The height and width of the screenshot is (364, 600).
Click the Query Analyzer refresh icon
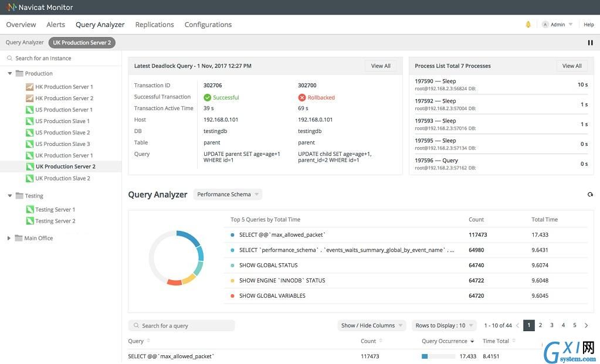click(590, 194)
